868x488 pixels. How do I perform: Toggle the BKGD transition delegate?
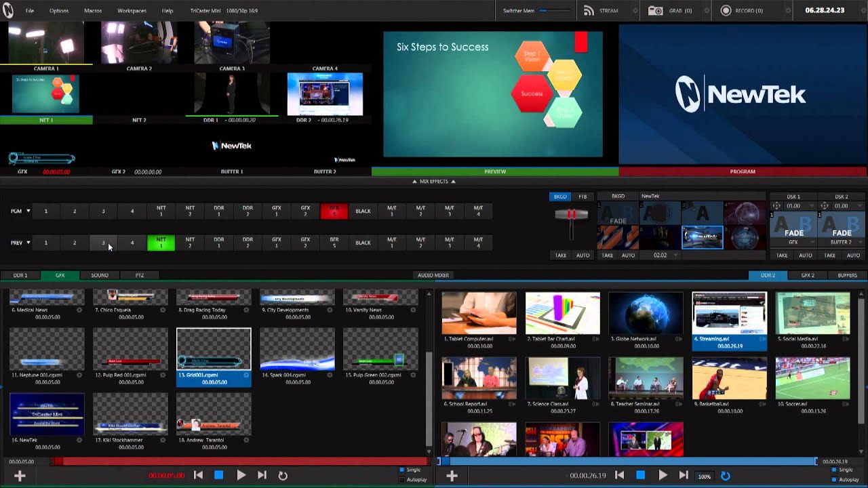(x=560, y=197)
